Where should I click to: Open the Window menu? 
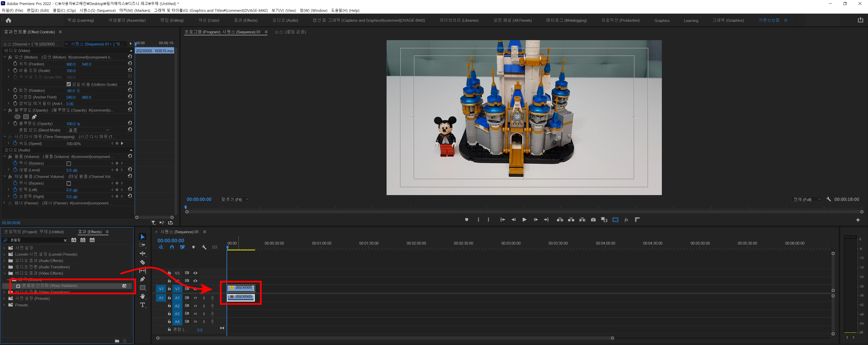pyautogui.click(x=313, y=10)
